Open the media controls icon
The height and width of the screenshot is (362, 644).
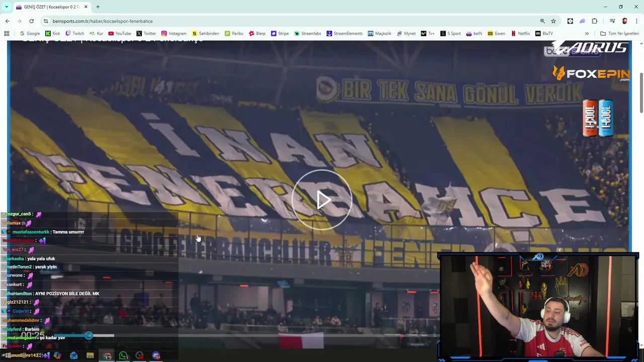click(x=612, y=21)
